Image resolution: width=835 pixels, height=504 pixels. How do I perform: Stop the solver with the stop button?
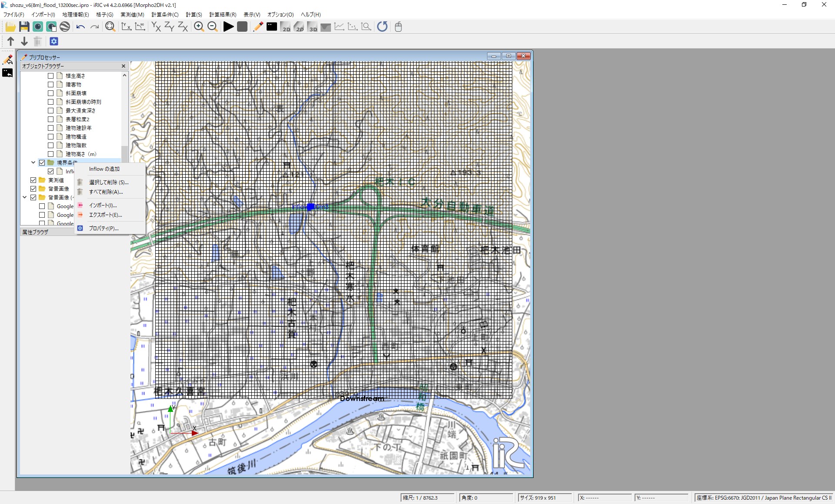click(242, 27)
